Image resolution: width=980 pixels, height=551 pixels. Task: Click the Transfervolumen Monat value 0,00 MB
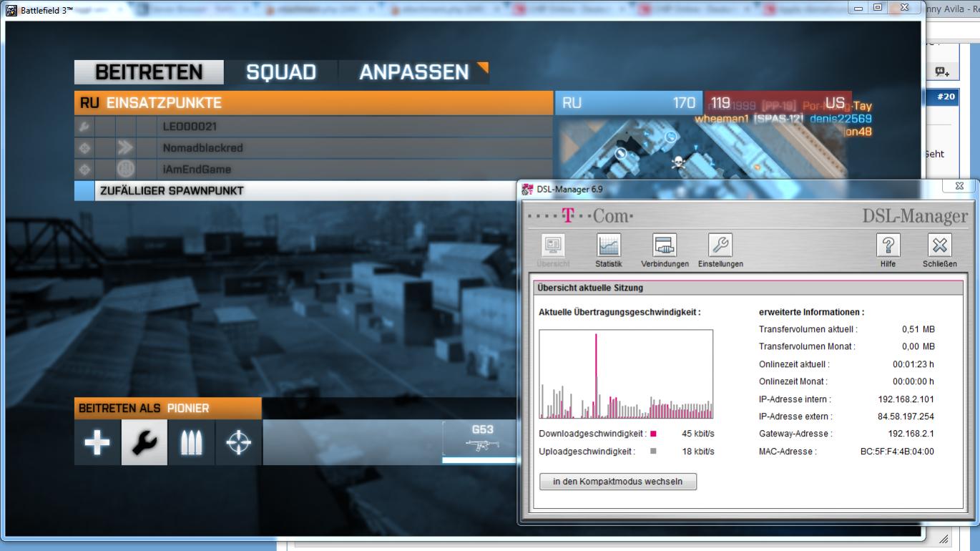(x=918, y=346)
